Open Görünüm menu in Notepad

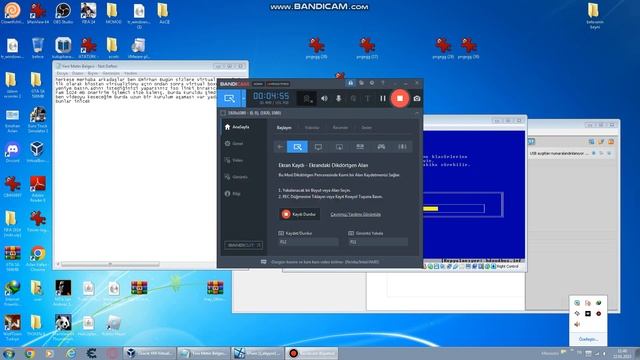coord(111,73)
